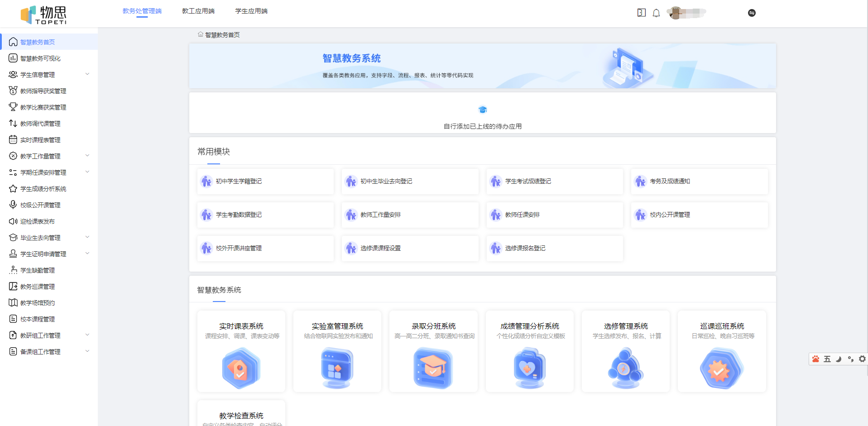Click the logout door icon at top right

point(641,13)
